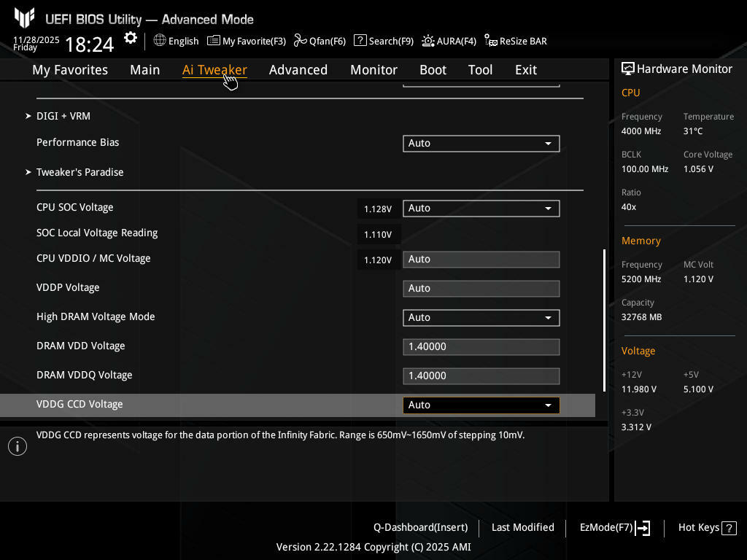Click the ReSize BAR icon

(x=491, y=41)
